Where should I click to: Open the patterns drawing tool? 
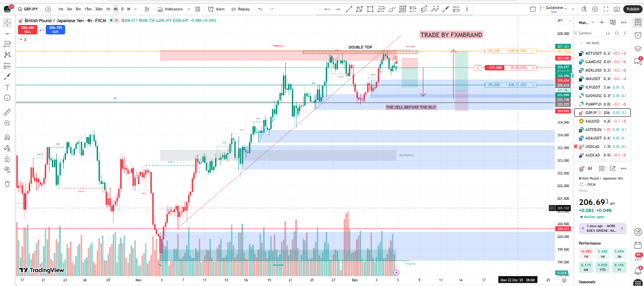tap(7, 55)
